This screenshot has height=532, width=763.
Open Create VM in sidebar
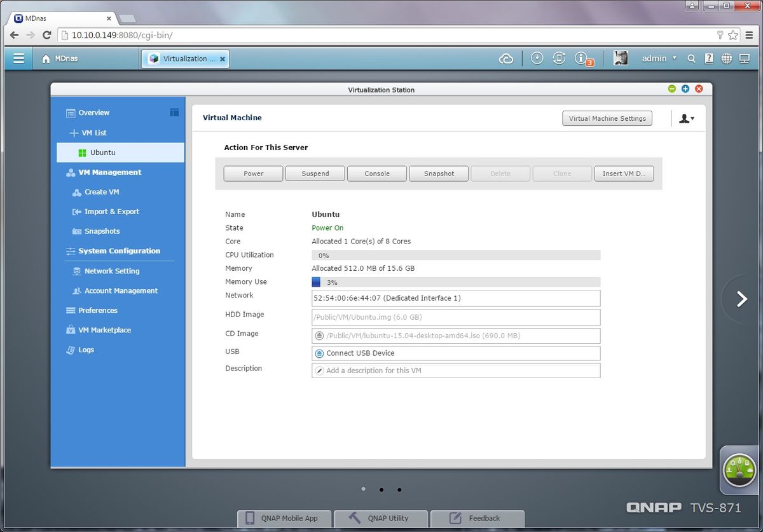101,192
